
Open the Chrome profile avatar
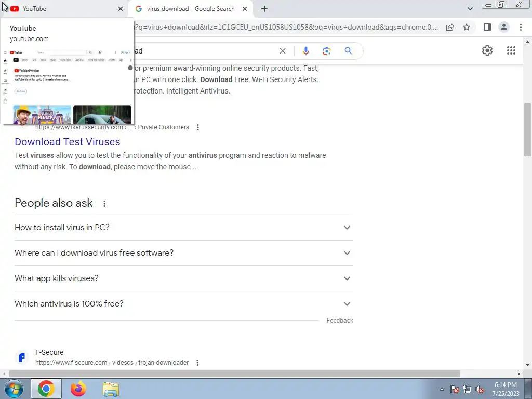coord(504,27)
